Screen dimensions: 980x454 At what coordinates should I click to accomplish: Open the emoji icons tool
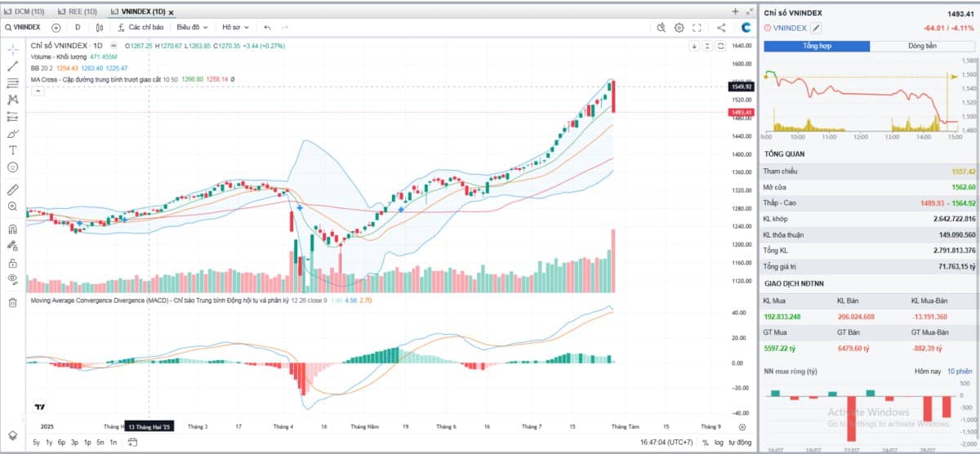13,167
